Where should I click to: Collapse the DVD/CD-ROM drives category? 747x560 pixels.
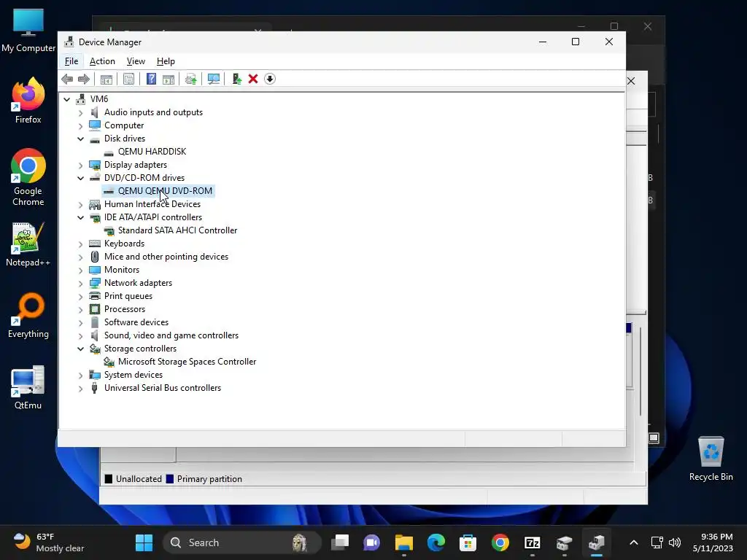point(80,178)
